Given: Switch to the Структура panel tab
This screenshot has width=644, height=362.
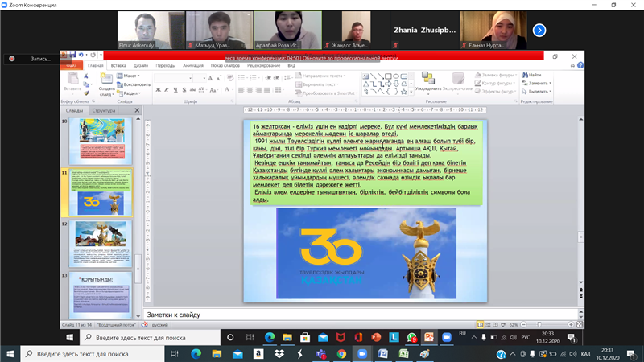Looking at the screenshot, I should pos(105,110).
